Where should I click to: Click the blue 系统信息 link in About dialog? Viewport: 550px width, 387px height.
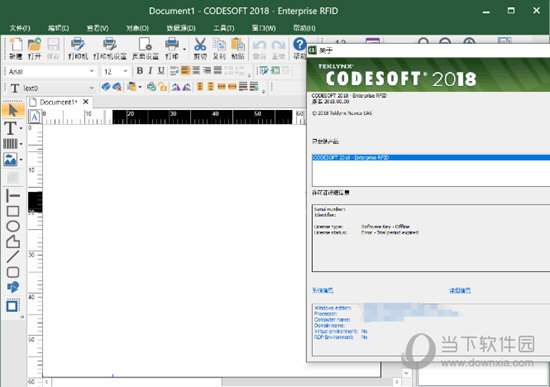pos(322,291)
